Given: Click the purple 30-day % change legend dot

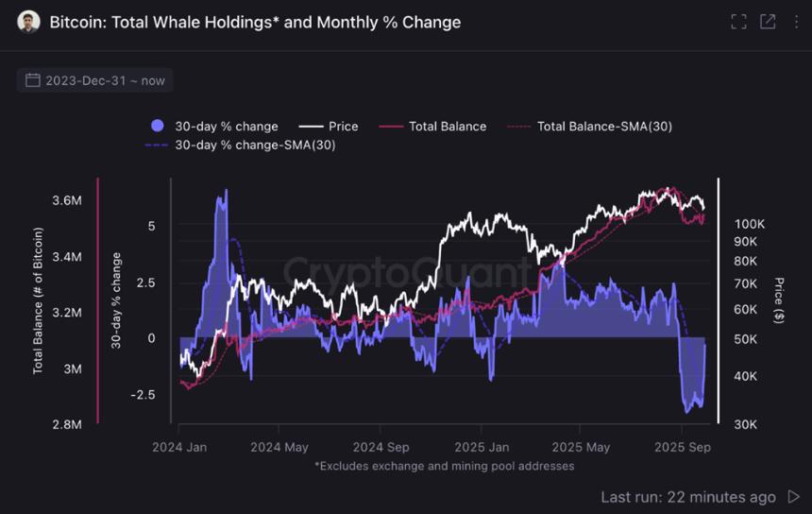Looking at the screenshot, I should [x=158, y=126].
